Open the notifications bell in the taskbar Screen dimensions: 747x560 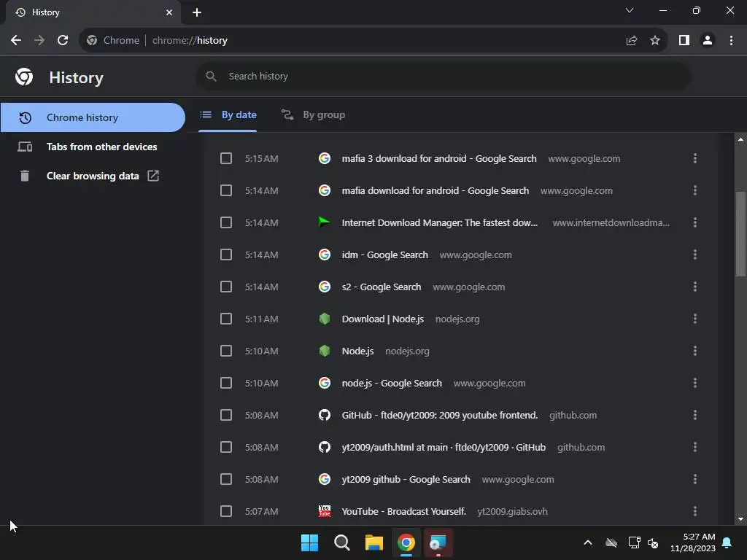tap(727, 542)
